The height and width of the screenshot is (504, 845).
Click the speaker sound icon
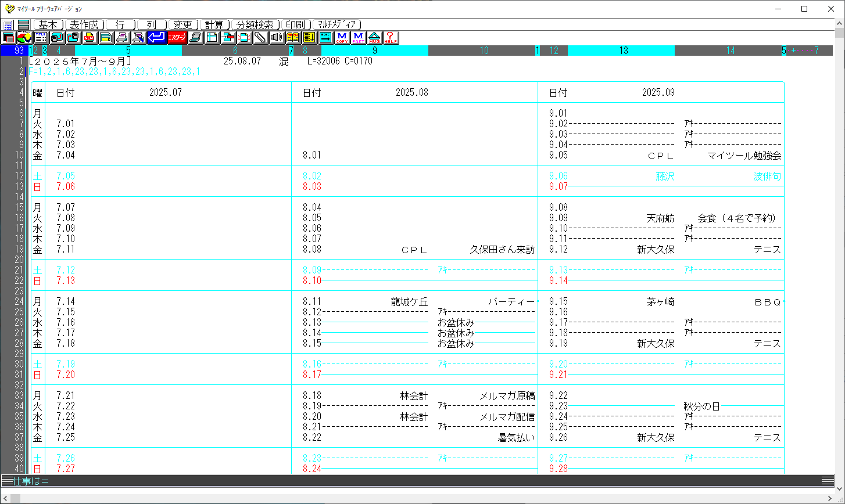point(277,38)
